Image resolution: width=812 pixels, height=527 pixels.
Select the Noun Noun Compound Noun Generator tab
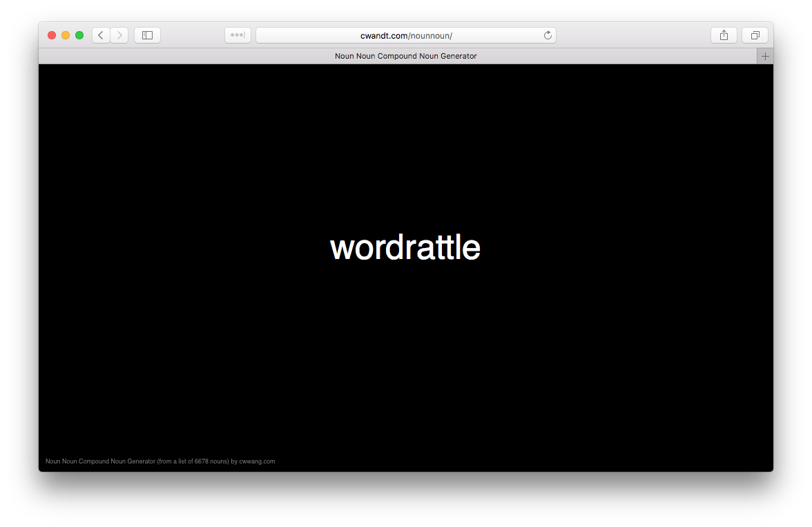click(x=405, y=56)
